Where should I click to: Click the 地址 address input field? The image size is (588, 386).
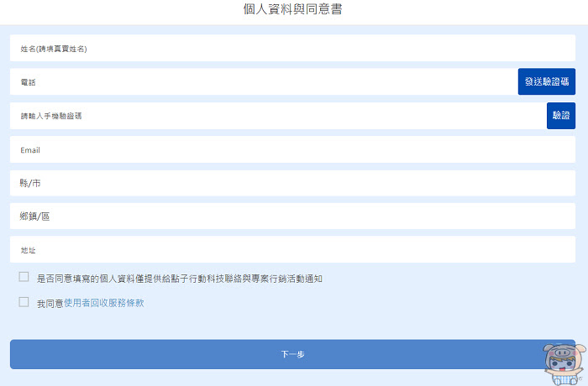pos(292,249)
